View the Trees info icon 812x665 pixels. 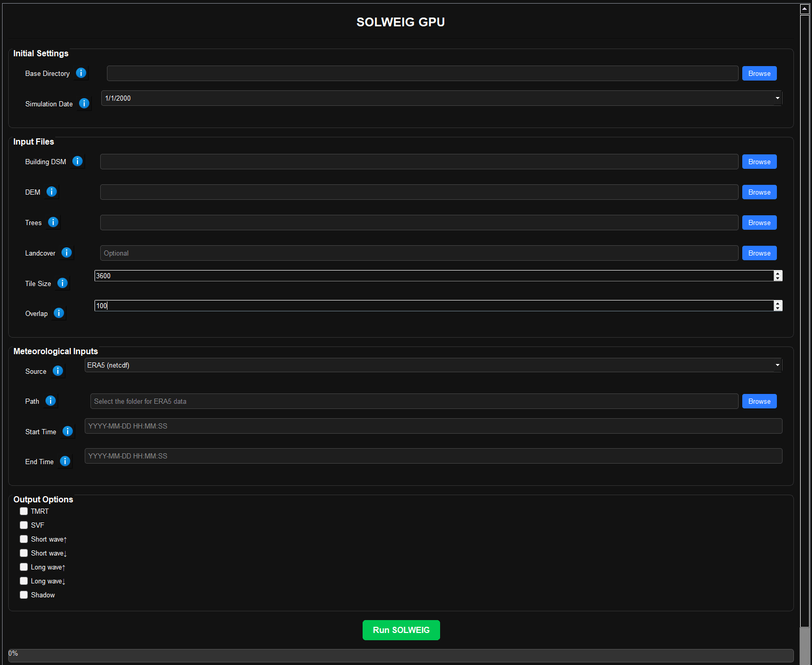(53, 222)
